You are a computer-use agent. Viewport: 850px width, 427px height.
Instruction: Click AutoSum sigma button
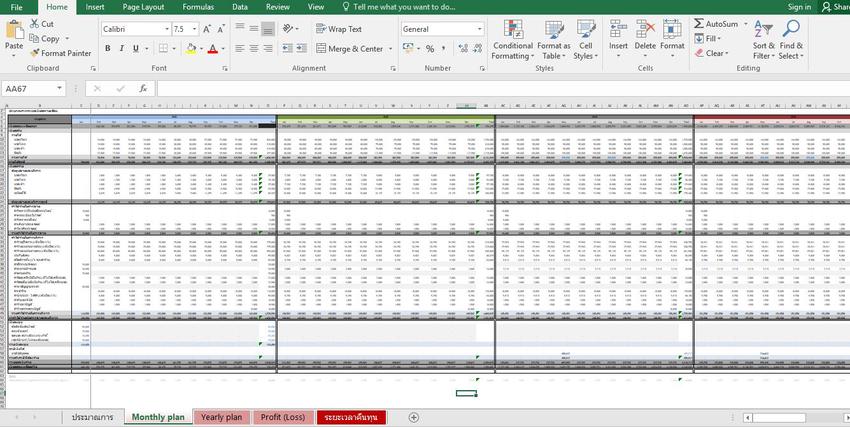[x=716, y=24]
